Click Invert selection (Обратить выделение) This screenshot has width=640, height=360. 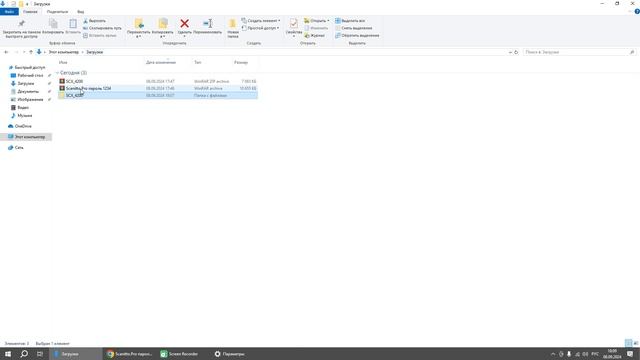357,36
